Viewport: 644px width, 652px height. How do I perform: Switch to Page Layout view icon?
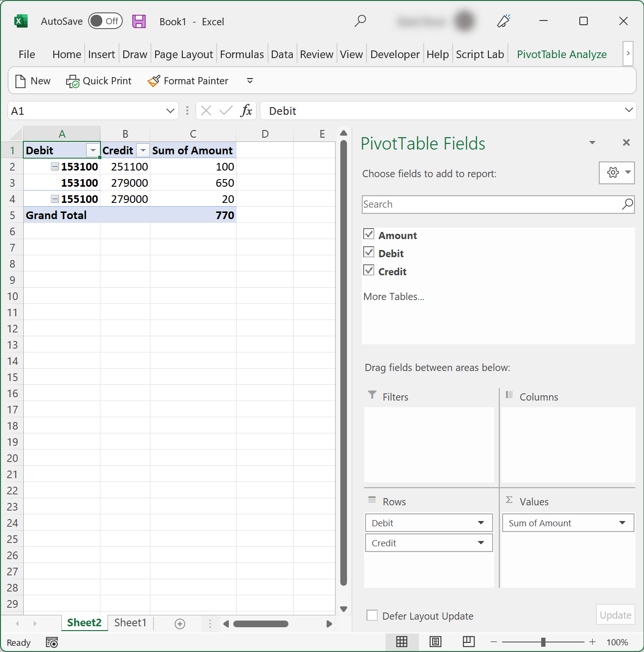pos(436,642)
